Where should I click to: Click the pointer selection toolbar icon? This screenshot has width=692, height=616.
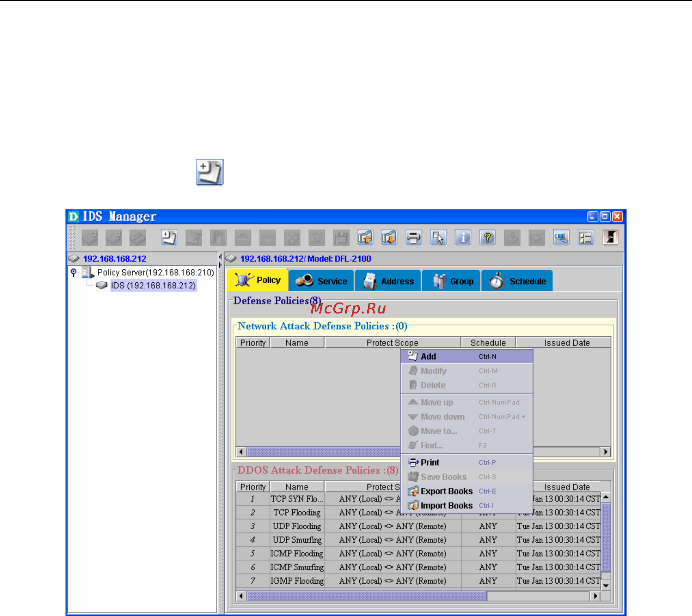click(x=438, y=238)
